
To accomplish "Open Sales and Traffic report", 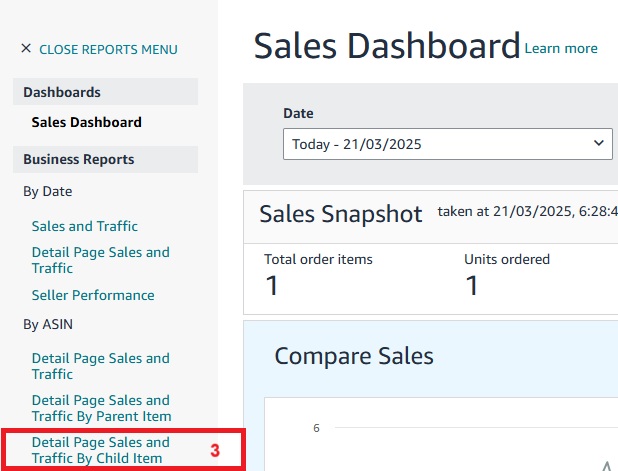I will click(x=85, y=226).
